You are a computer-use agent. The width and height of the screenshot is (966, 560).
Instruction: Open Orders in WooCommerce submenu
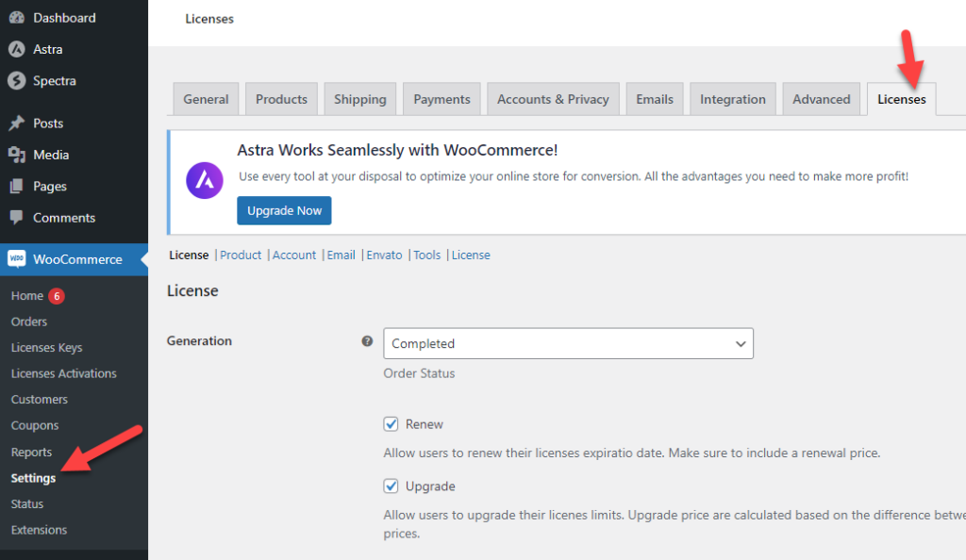29,321
